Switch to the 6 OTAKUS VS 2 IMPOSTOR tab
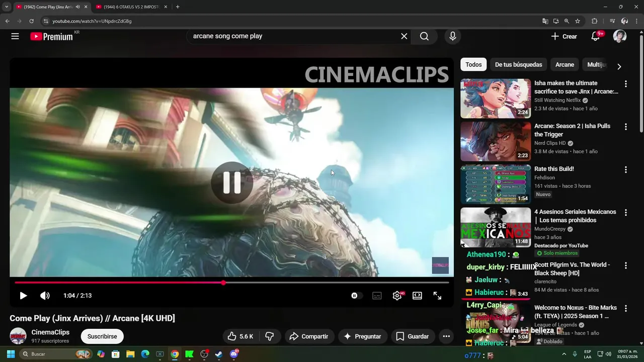The width and height of the screenshot is (644, 362). (131, 7)
